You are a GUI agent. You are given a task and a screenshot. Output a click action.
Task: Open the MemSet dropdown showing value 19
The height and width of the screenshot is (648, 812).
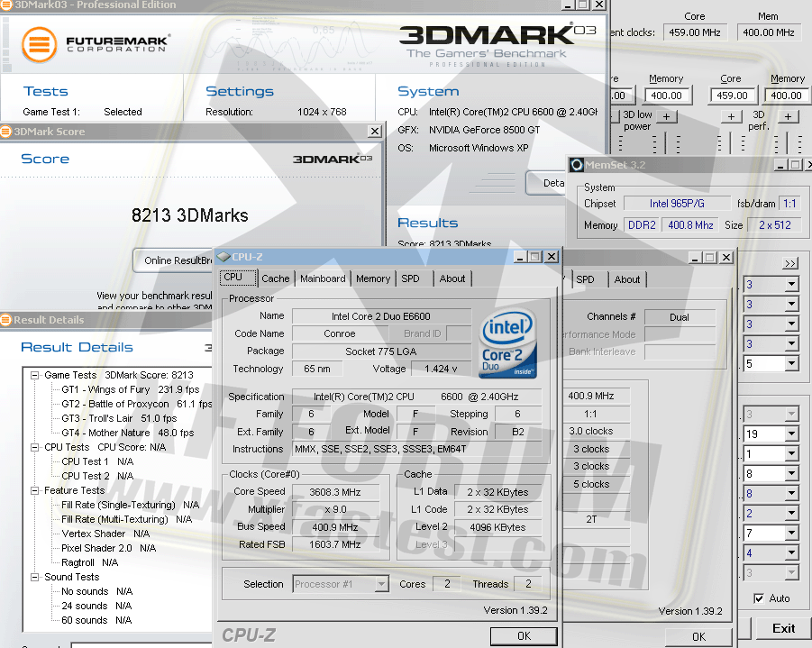(x=791, y=434)
